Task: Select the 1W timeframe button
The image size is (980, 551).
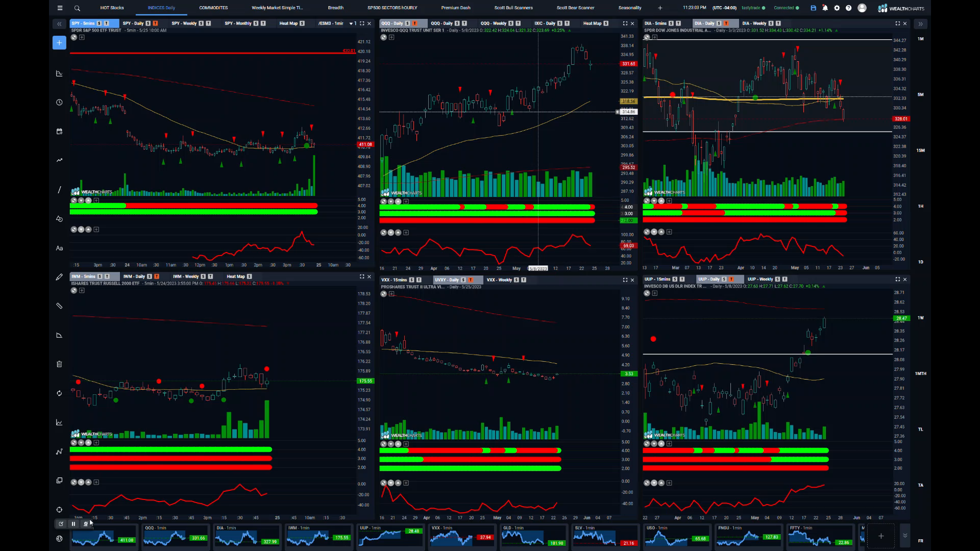Action: pyautogui.click(x=920, y=318)
